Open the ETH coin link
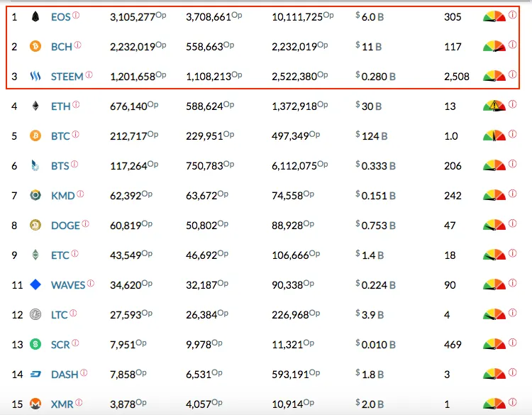 click(x=61, y=106)
